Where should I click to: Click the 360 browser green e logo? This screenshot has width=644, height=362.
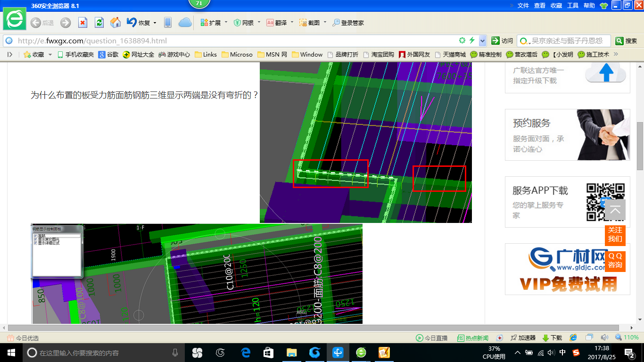[x=15, y=19]
